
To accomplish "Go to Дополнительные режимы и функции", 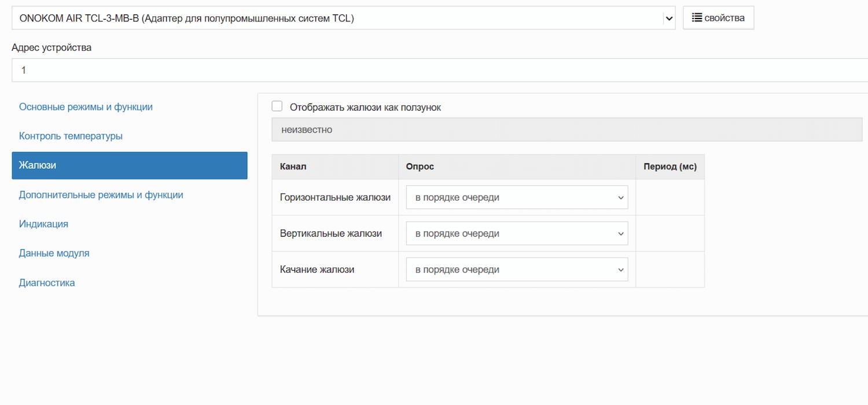I will tap(101, 195).
